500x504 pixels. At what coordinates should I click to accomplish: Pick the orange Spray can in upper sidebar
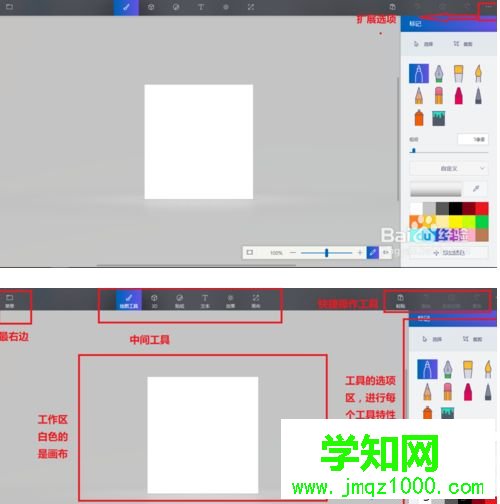tap(419, 118)
